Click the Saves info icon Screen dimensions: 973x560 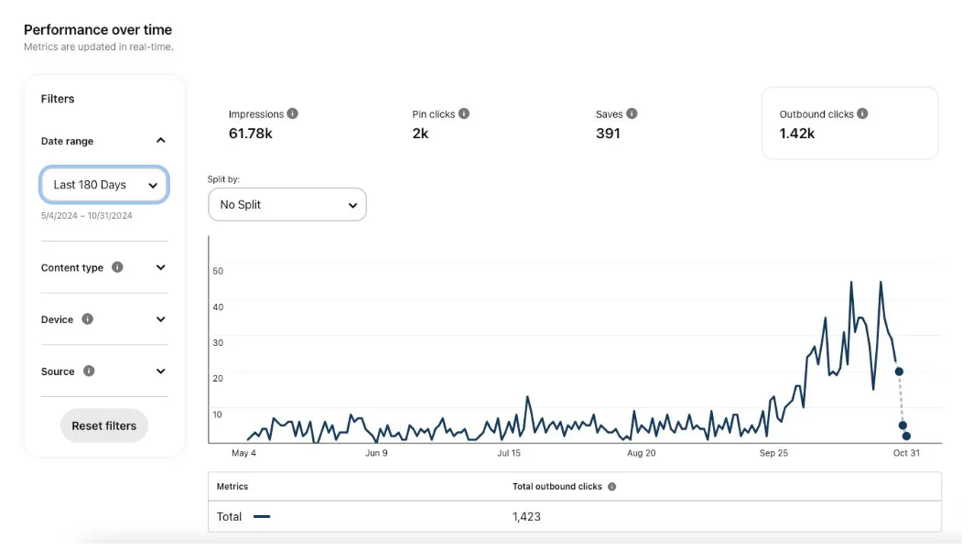[632, 114]
